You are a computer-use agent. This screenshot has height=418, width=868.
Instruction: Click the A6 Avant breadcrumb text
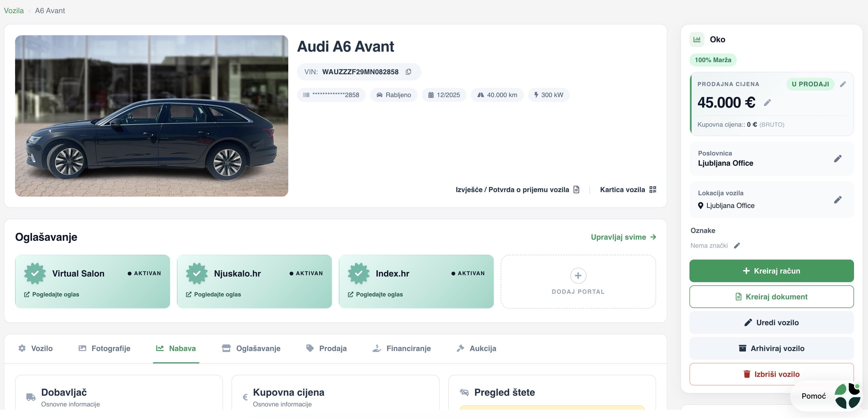[x=50, y=10]
